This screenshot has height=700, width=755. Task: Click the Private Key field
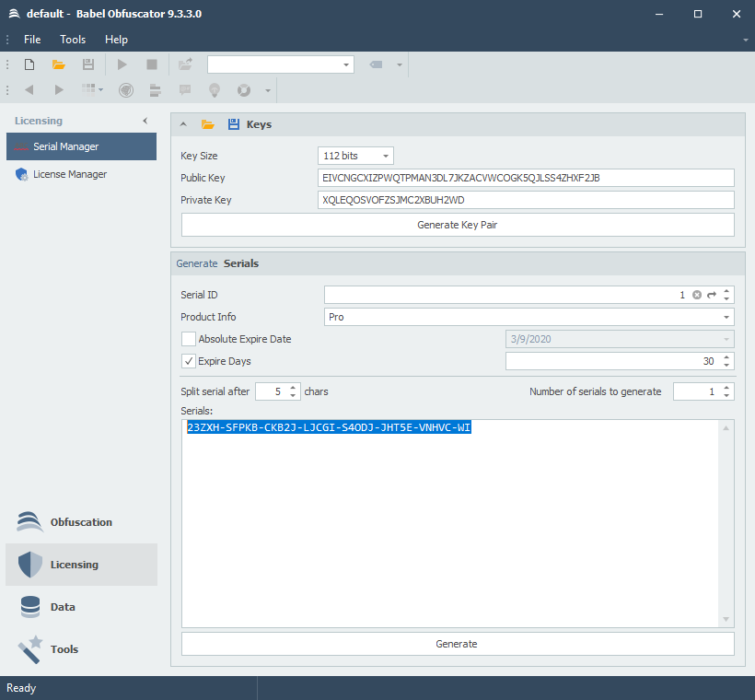[x=526, y=201]
